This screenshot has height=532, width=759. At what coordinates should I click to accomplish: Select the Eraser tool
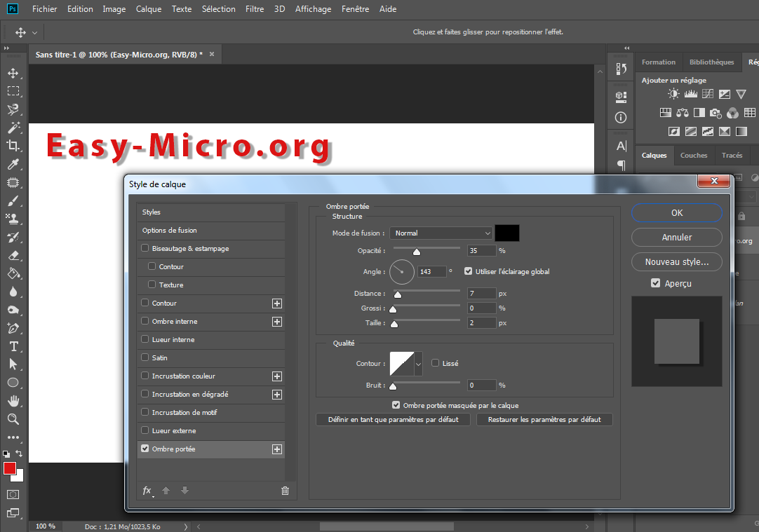pyautogui.click(x=13, y=255)
